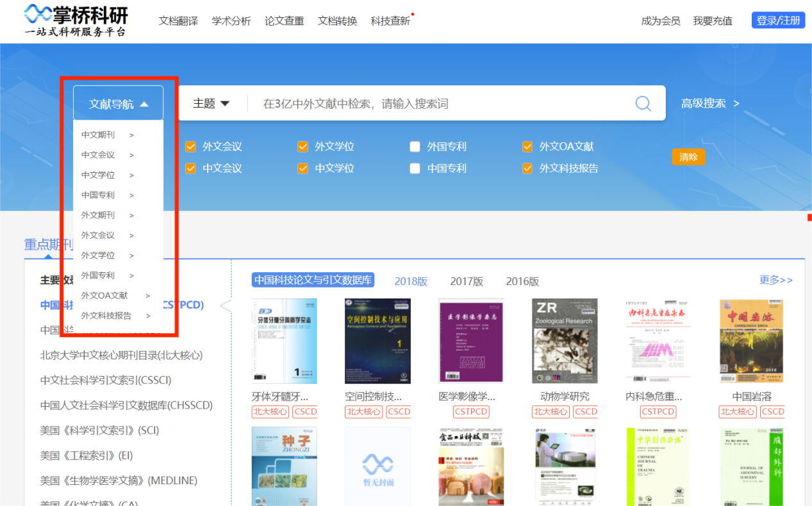Open 文档转换 in top navigation
This screenshot has width=812, height=506.
point(337,21)
